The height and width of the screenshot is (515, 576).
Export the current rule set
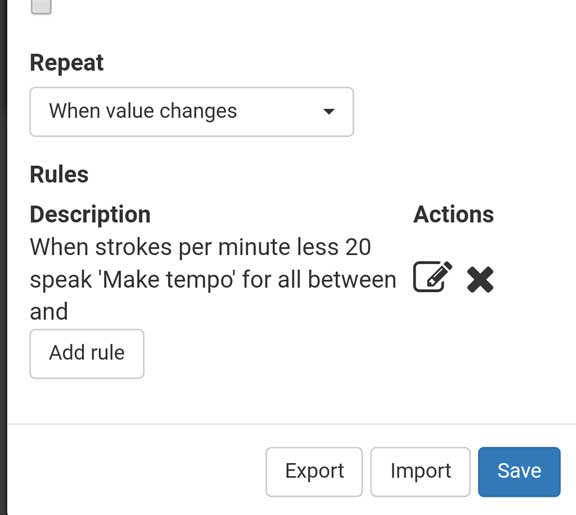314,472
